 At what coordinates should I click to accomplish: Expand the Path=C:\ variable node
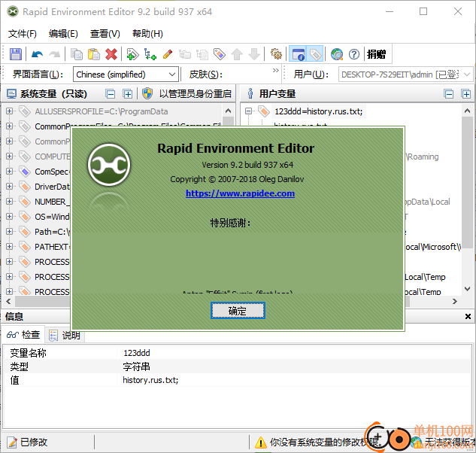9,232
